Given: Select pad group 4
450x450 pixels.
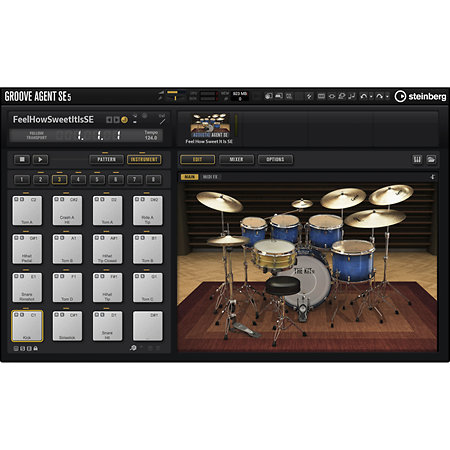Looking at the screenshot, I should coord(78,180).
